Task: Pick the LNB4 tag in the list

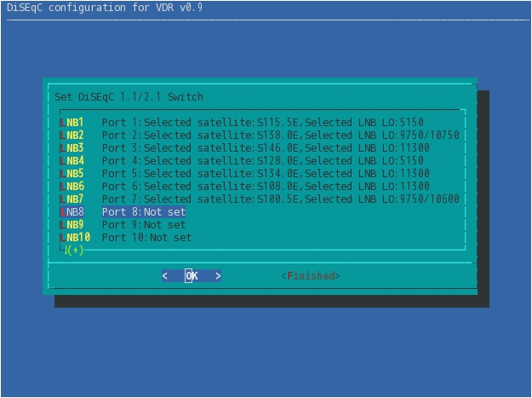Action: click(72, 161)
